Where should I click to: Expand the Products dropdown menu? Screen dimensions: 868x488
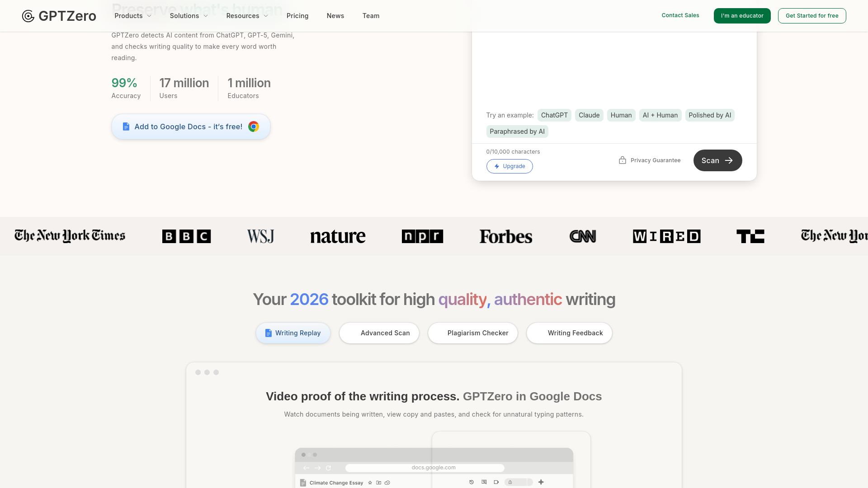(133, 16)
